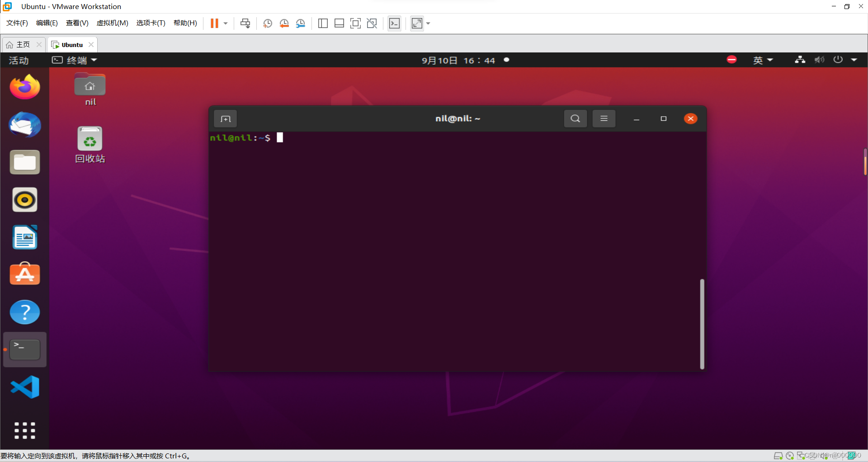The image size is (868, 462).
Task: Close the nil@nil terminal window
Action: (x=690, y=118)
